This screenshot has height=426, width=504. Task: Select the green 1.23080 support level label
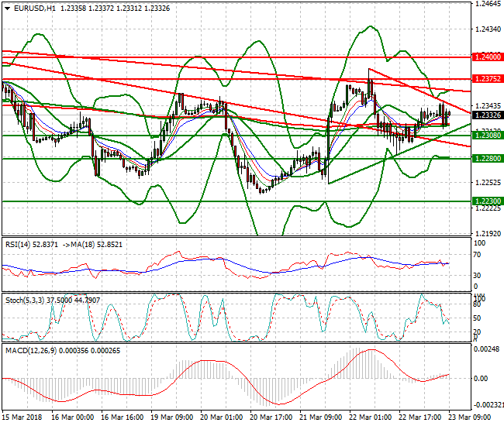pos(488,136)
